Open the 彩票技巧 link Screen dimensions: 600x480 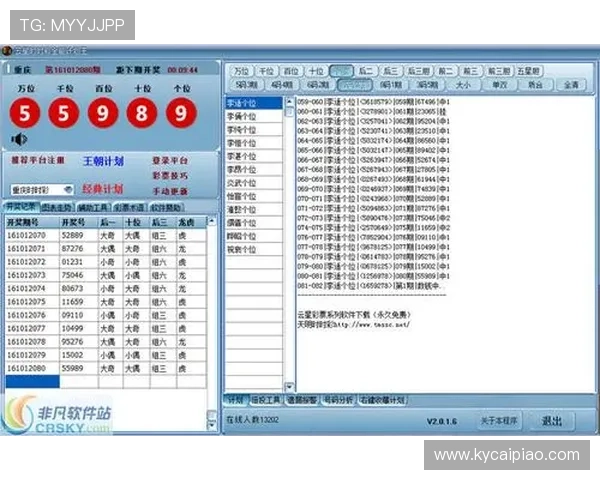pos(170,176)
